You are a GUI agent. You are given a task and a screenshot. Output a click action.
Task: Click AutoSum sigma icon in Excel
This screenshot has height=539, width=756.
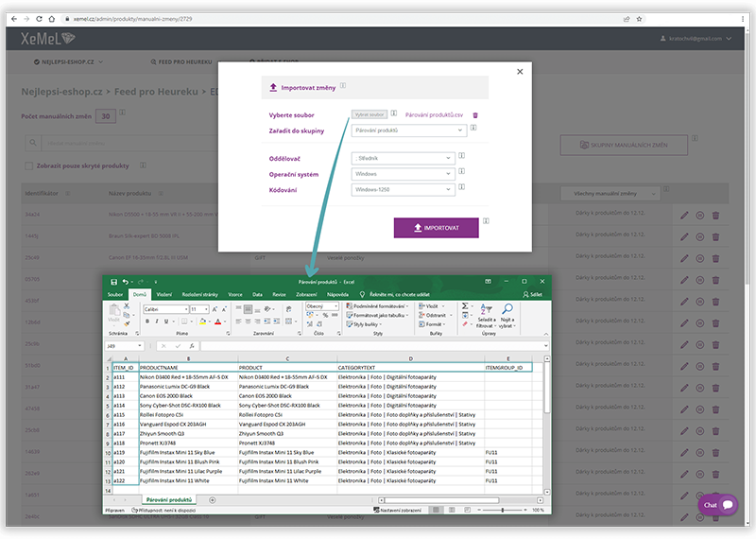465,306
